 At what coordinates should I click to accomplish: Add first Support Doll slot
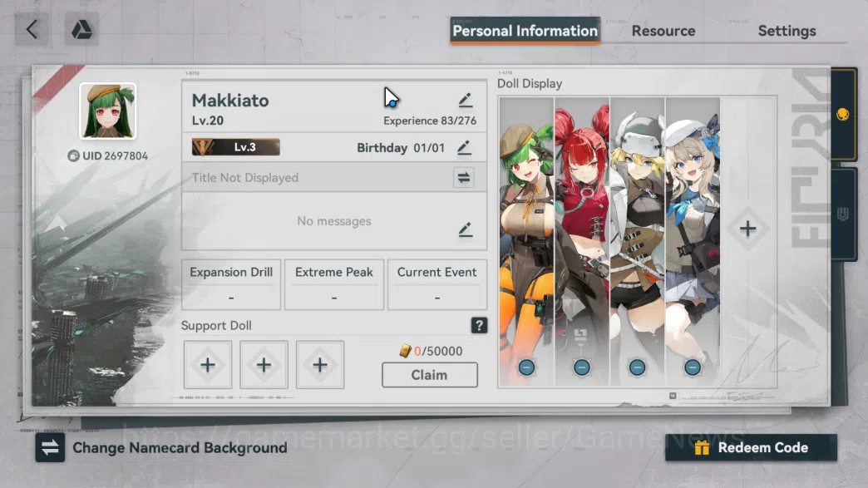208,365
